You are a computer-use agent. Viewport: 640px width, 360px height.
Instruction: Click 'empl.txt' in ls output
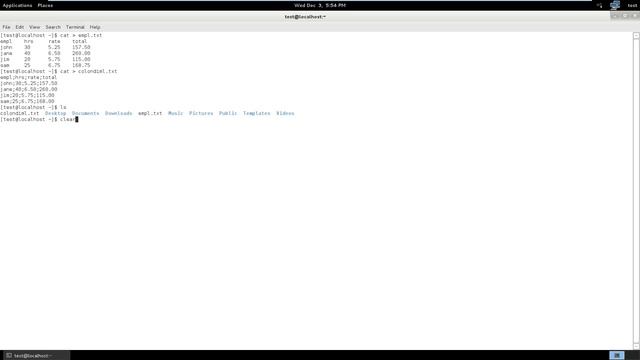click(150, 113)
